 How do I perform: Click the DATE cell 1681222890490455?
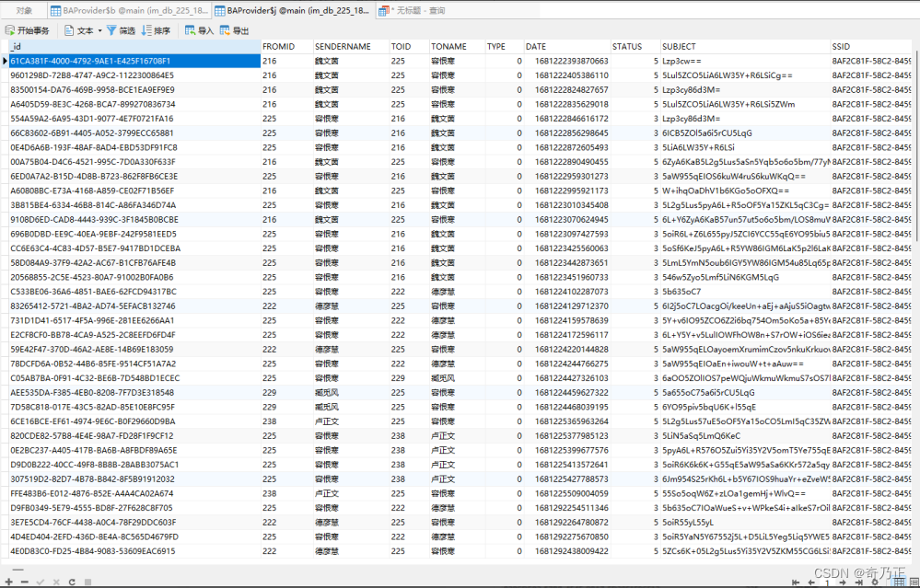[x=566, y=162]
